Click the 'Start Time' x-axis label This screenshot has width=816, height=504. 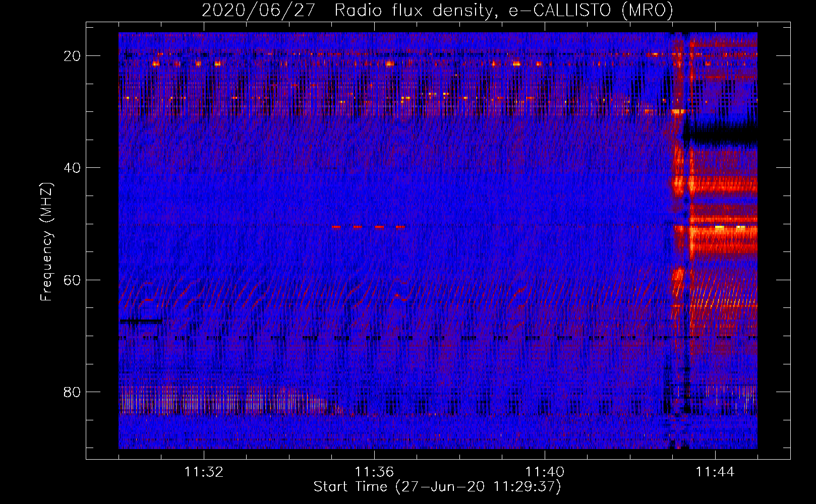tap(437, 487)
